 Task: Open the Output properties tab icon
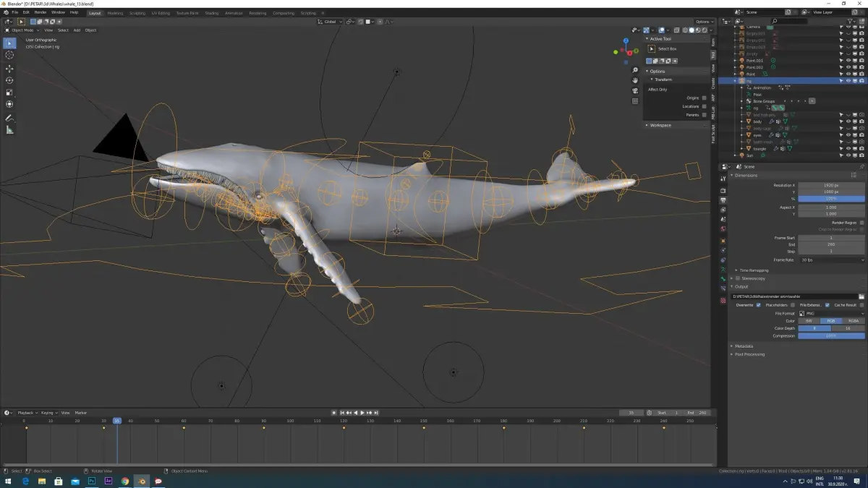click(723, 200)
